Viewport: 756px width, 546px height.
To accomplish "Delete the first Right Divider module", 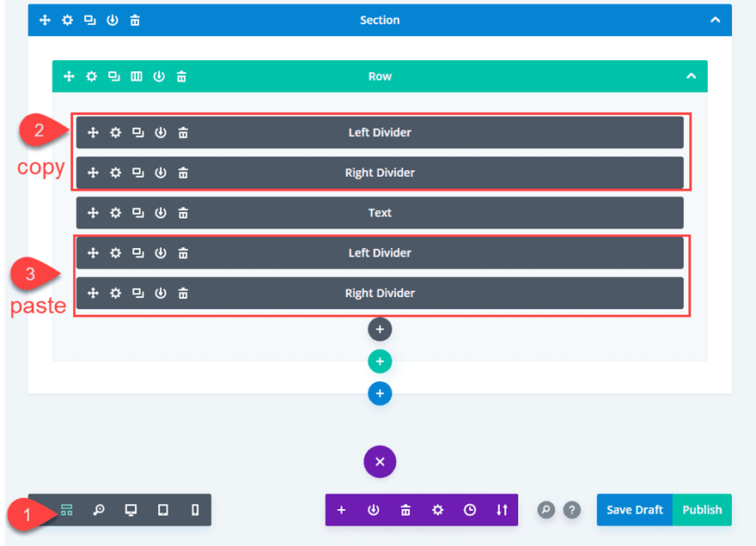I will 183,173.
